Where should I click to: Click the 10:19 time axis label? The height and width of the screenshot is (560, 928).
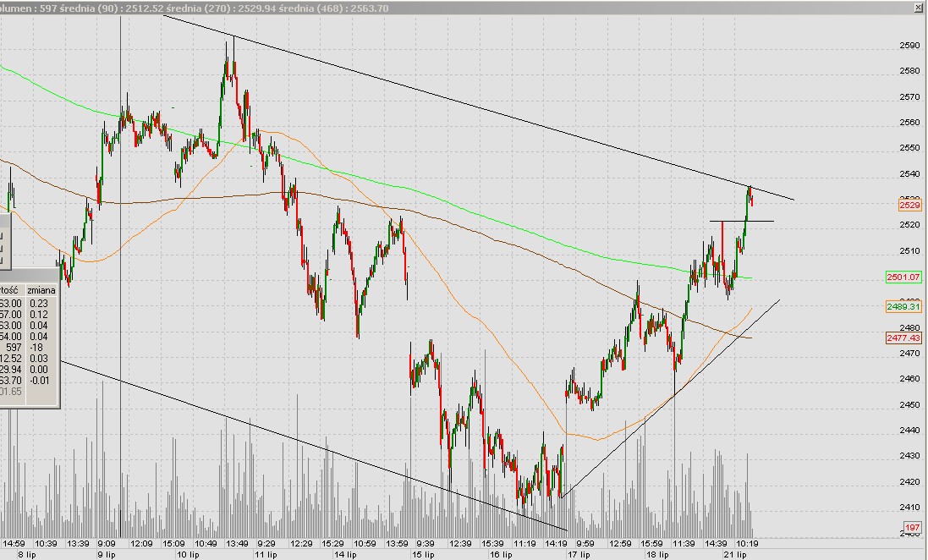click(747, 543)
